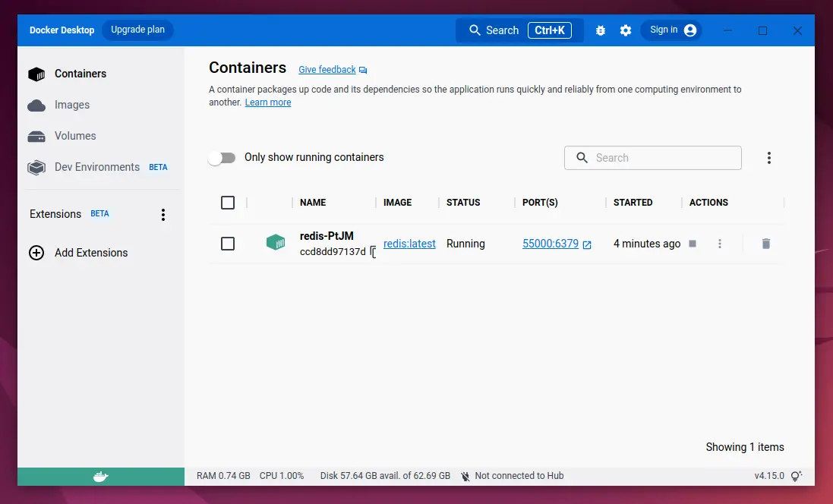The width and height of the screenshot is (833, 504).
Task: Click the redis-PtJM container cube icon
Action: (x=276, y=243)
